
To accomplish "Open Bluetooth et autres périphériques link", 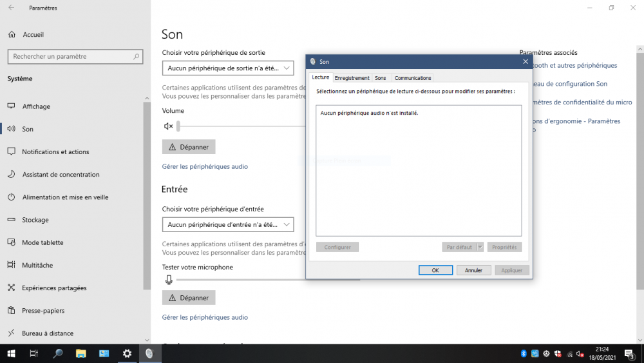I will point(575,65).
